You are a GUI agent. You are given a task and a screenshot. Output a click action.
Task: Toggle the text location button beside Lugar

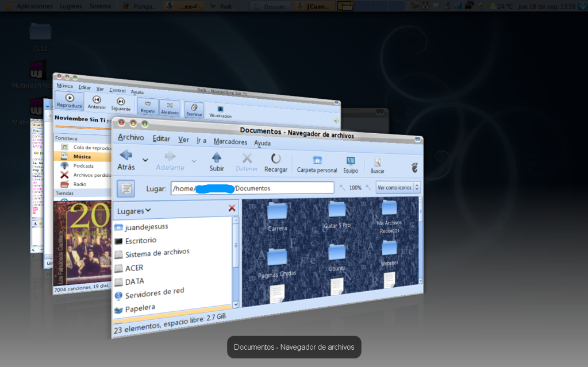click(x=126, y=188)
